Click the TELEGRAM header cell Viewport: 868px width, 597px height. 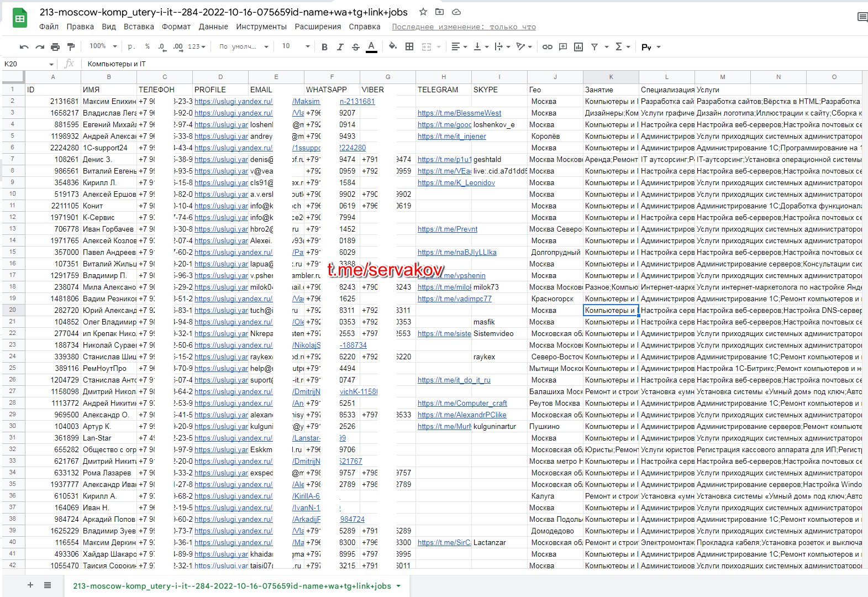(x=444, y=90)
